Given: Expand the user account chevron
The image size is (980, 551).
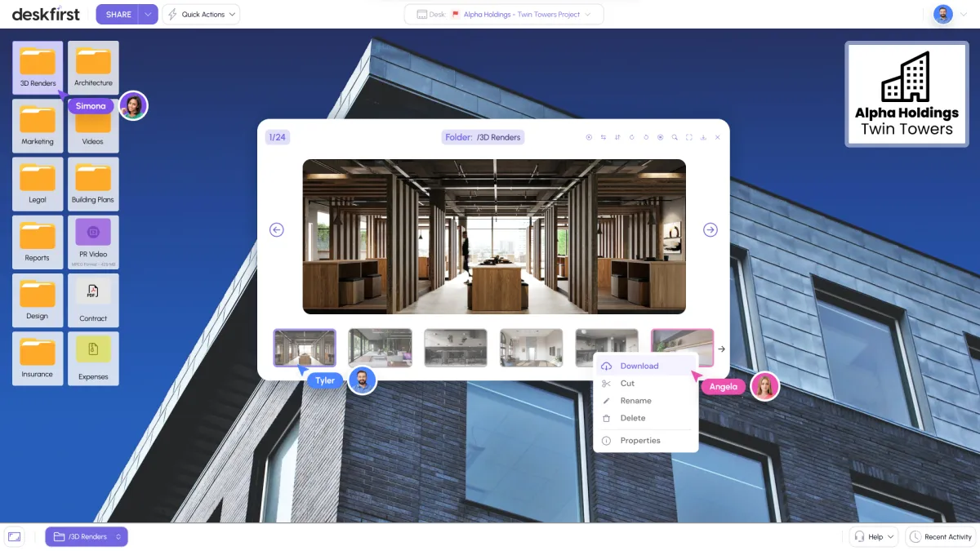Looking at the screenshot, I should 964,14.
